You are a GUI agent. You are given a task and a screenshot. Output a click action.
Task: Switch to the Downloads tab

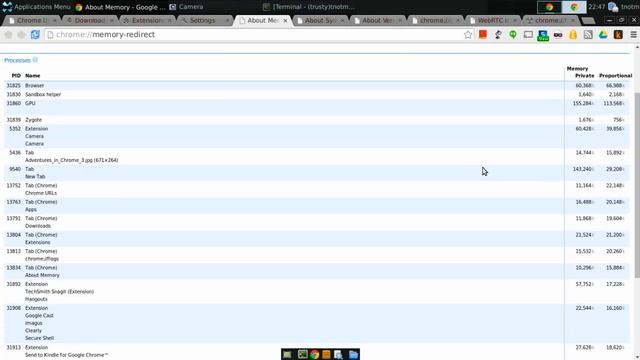pyautogui.click(x=89, y=20)
